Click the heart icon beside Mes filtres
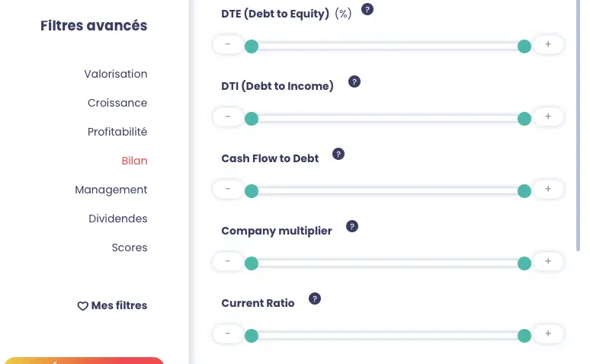 point(83,306)
